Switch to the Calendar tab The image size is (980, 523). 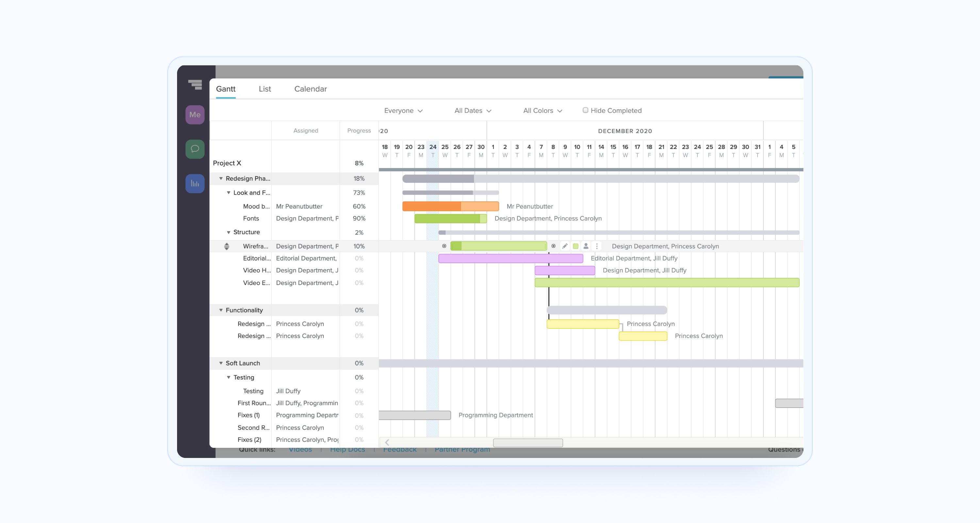(310, 89)
